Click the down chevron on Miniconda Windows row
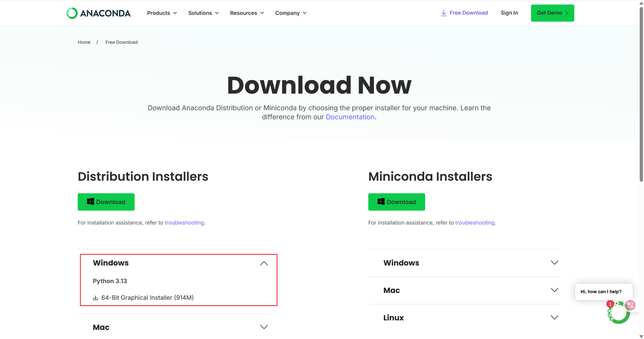 [x=554, y=262]
